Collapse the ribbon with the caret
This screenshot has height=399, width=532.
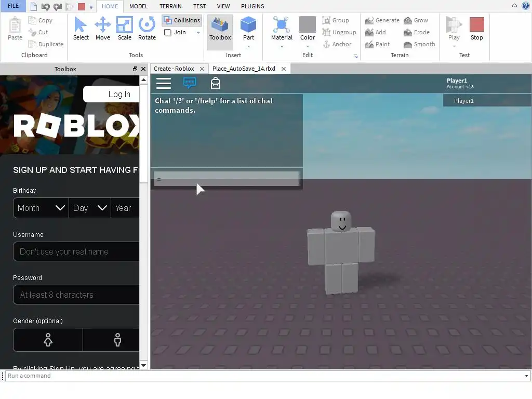click(514, 6)
